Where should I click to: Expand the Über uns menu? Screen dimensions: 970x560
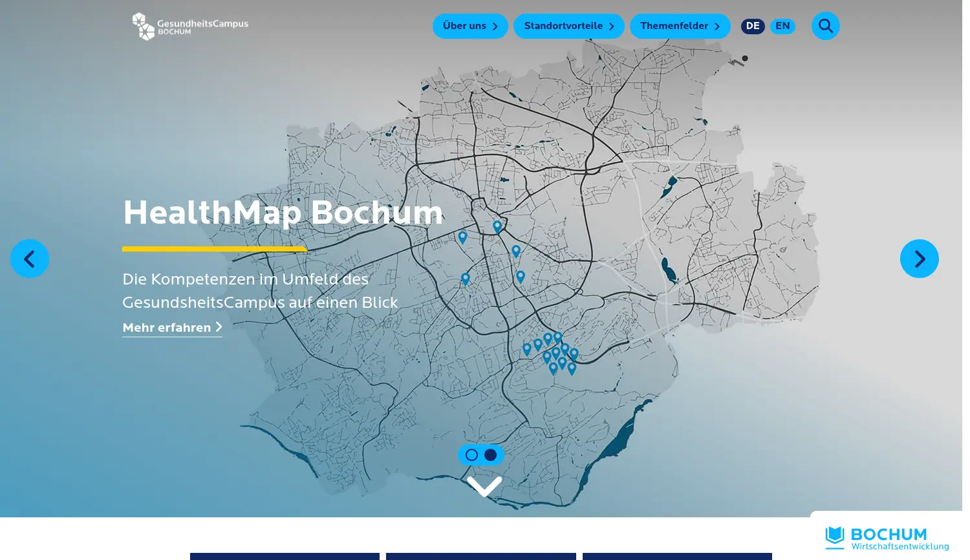click(x=470, y=27)
